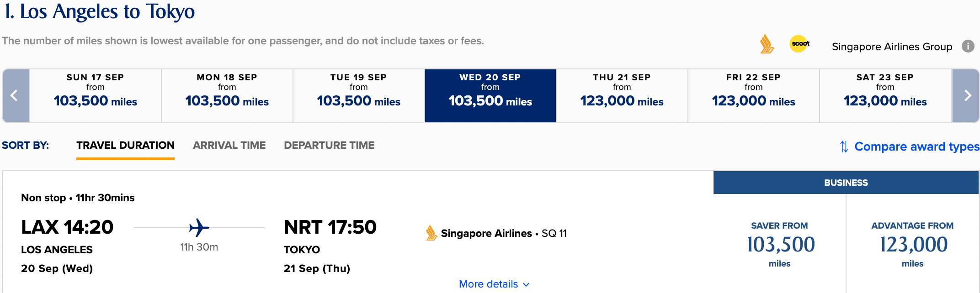980x293 pixels.
Task: Expand the More details section
Action: pos(494,283)
